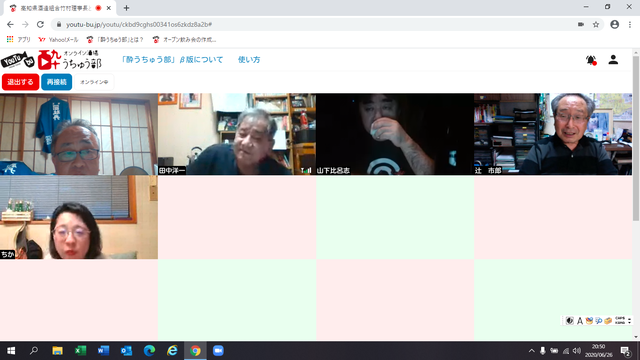Click the tray network signal icon
The width and height of the screenshot is (640, 360).
(x=566, y=351)
